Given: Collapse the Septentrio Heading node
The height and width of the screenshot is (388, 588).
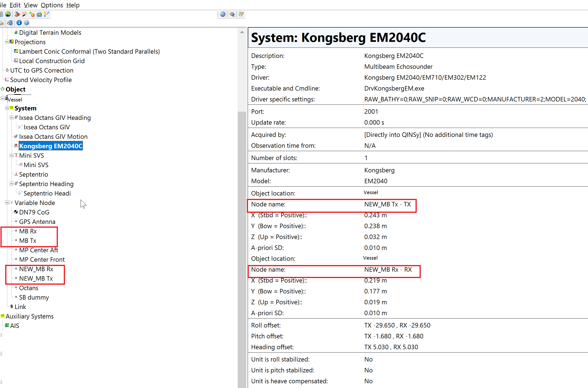Looking at the screenshot, I should [11, 183].
